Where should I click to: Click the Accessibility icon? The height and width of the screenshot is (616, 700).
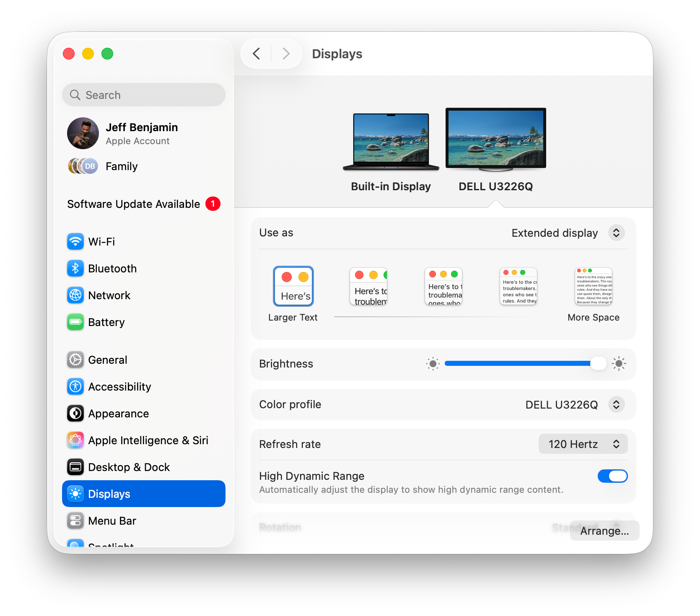75,387
